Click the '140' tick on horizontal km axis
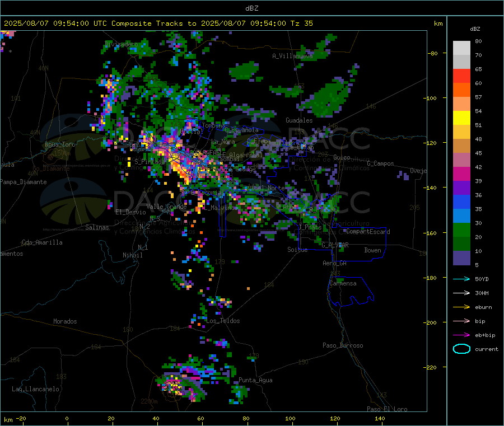504x426 pixels. 380,418
